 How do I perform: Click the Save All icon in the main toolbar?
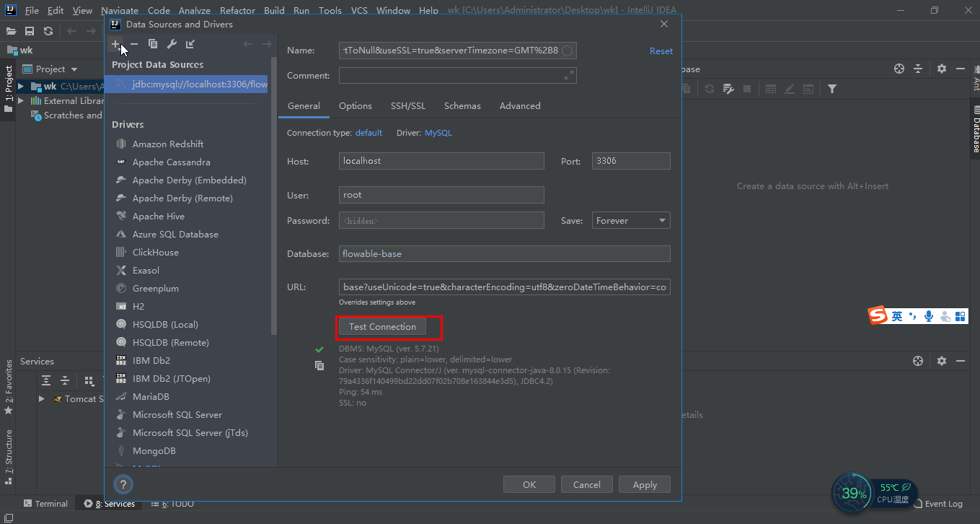pyautogui.click(x=30, y=31)
